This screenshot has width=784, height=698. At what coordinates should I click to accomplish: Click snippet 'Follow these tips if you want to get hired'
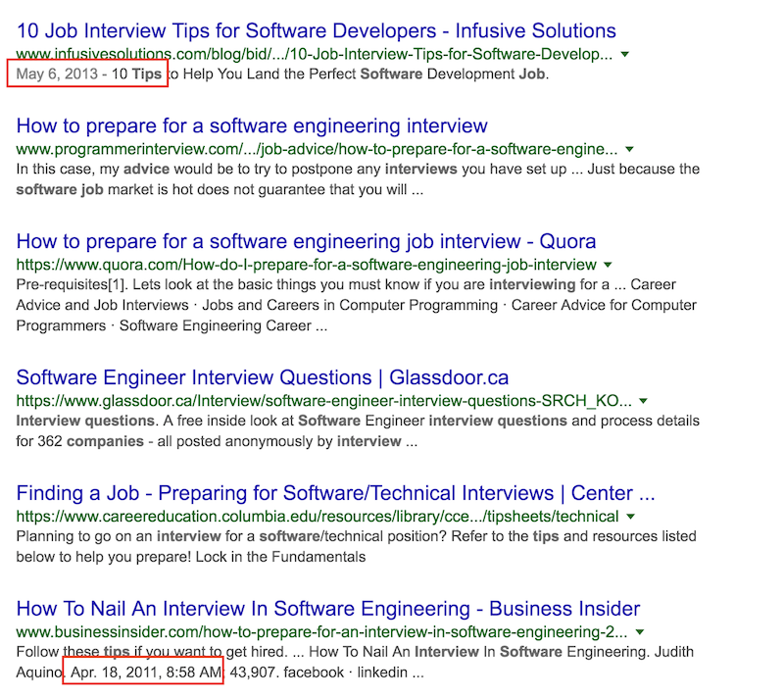pos(152,652)
